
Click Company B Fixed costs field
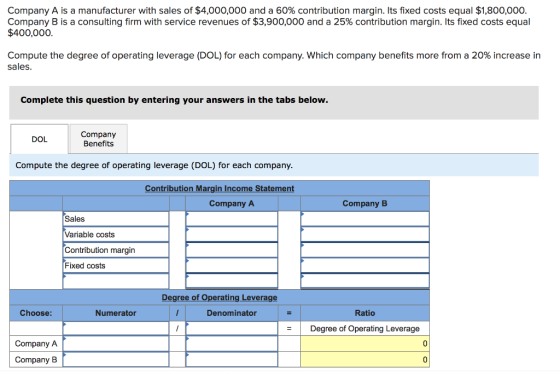click(x=365, y=265)
